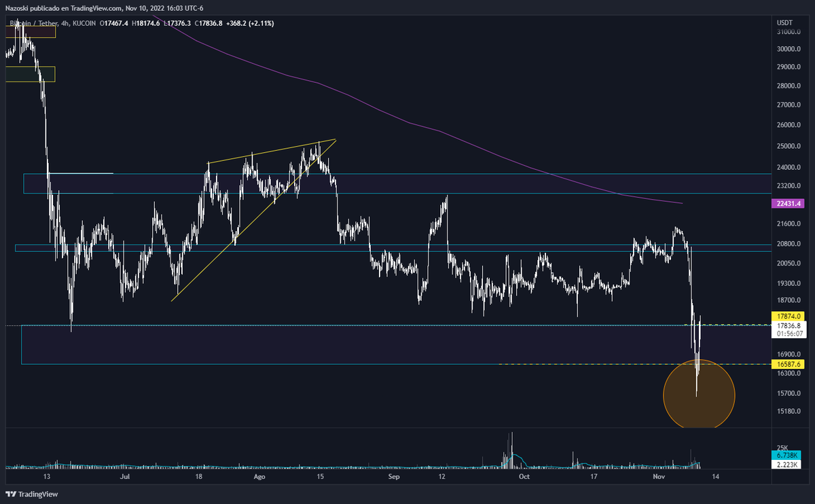Click the 15 date label on time axis

point(319,477)
